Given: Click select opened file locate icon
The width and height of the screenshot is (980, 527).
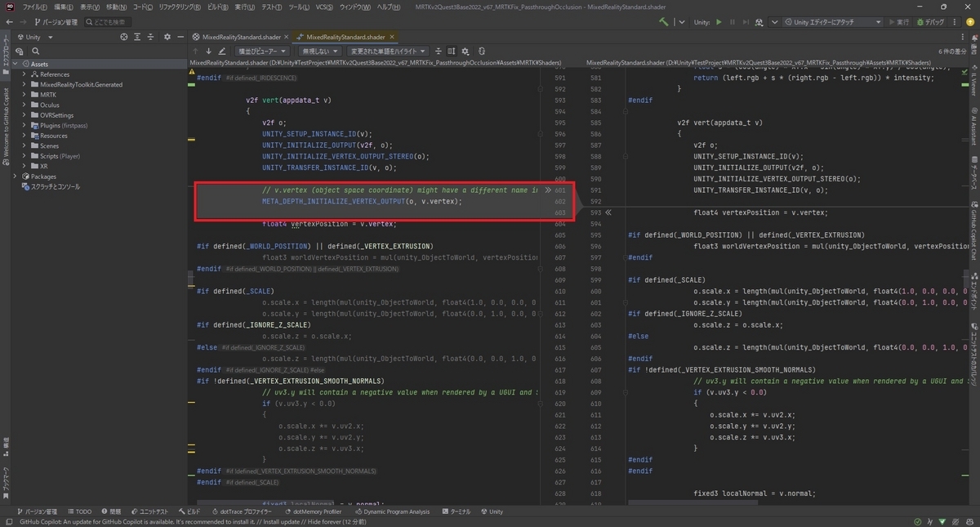Looking at the screenshot, I should click(x=124, y=37).
